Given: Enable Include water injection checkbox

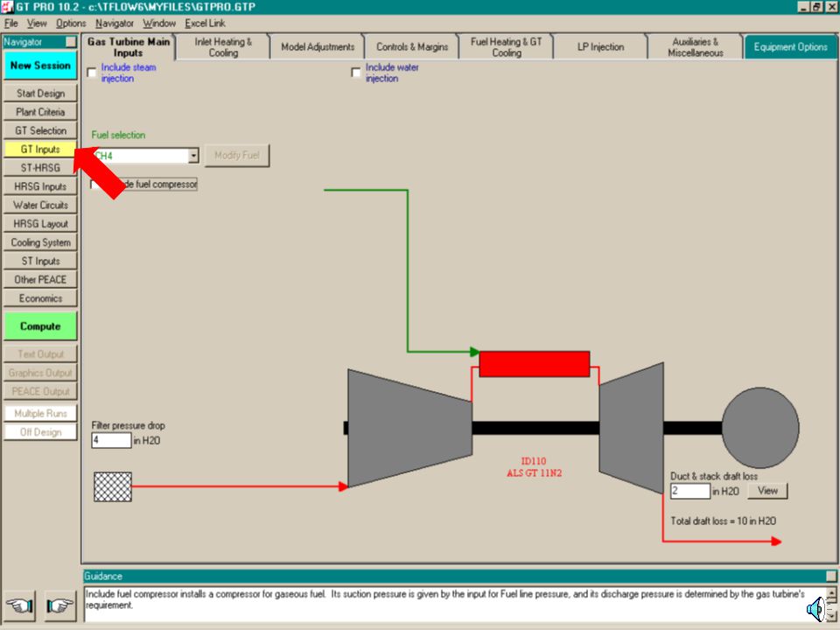Looking at the screenshot, I should point(356,73).
